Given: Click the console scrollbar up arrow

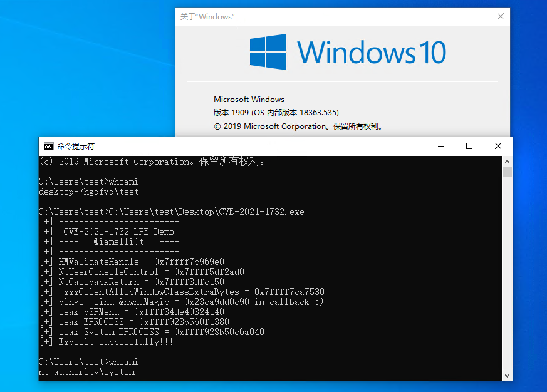Looking at the screenshot, I should (x=508, y=162).
